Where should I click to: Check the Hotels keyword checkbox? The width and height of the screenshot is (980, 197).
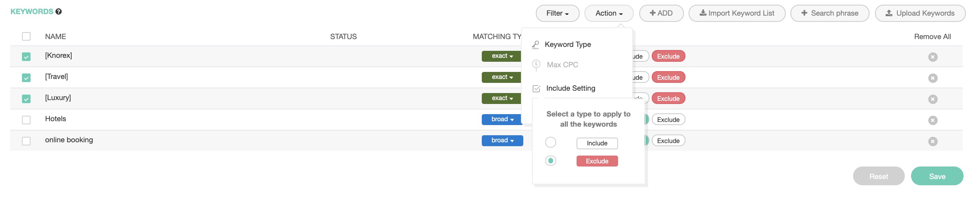coord(26,120)
